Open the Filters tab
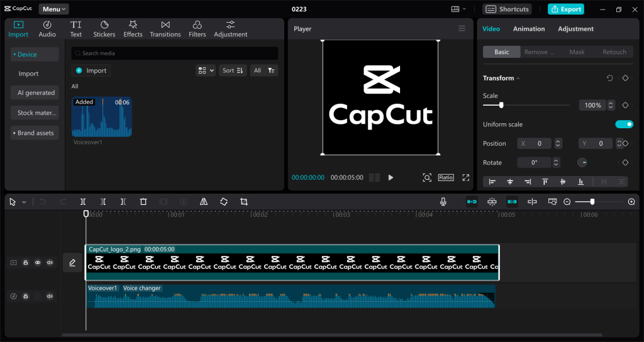The width and height of the screenshot is (644, 342). [x=197, y=29]
